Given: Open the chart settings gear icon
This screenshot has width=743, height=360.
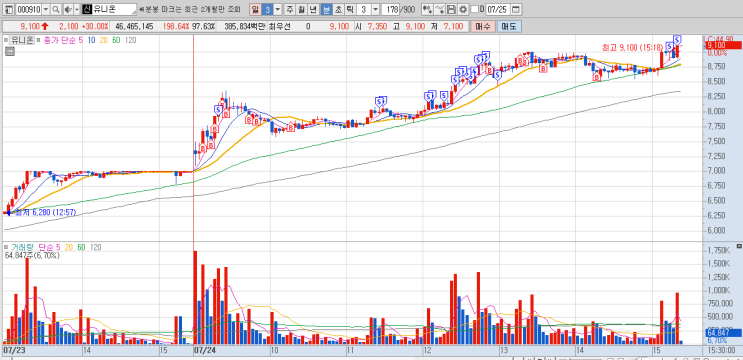Looking at the screenshot, I should click(462, 9).
